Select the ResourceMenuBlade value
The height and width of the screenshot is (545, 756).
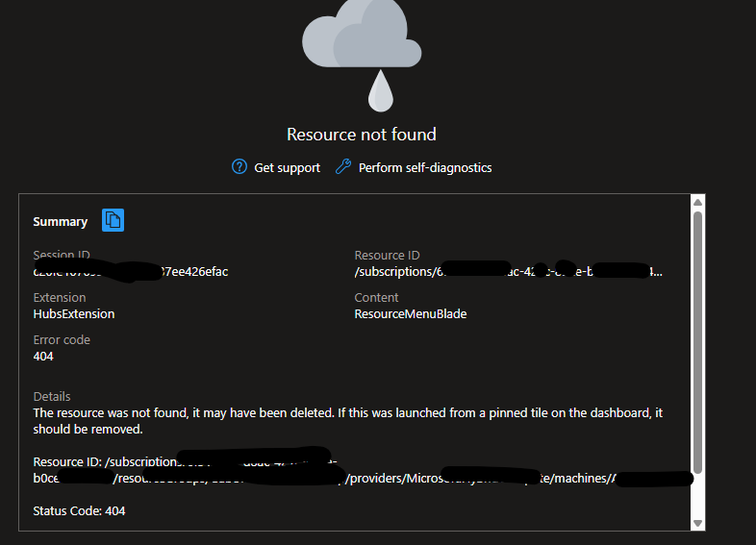(x=411, y=313)
